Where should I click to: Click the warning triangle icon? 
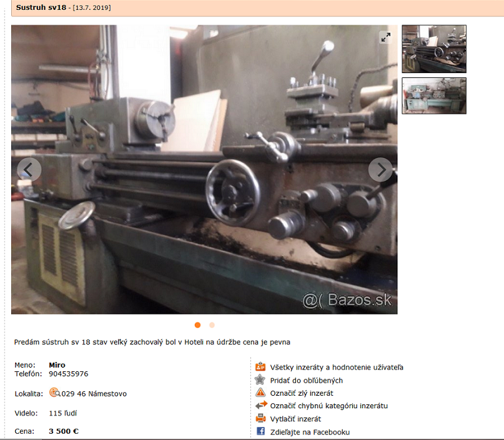click(260, 393)
